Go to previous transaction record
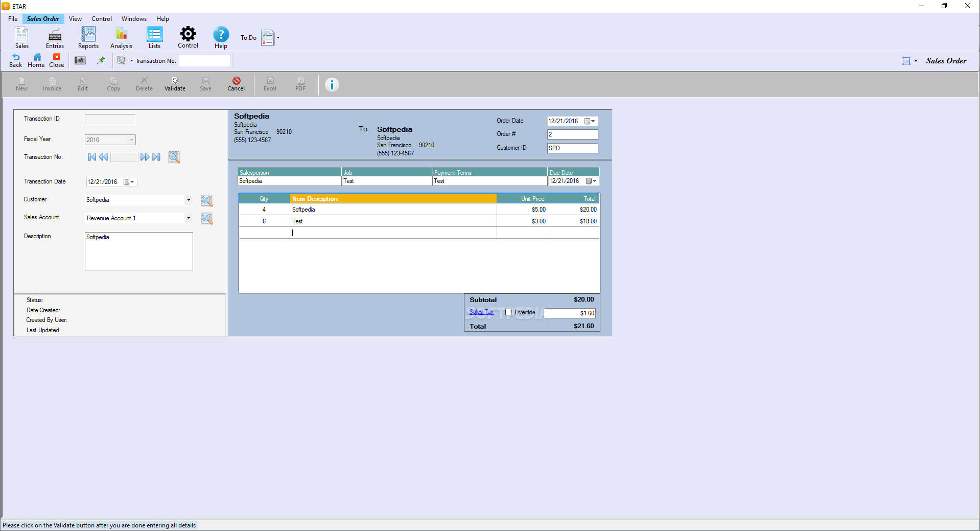This screenshot has width=980, height=531. pyautogui.click(x=103, y=157)
